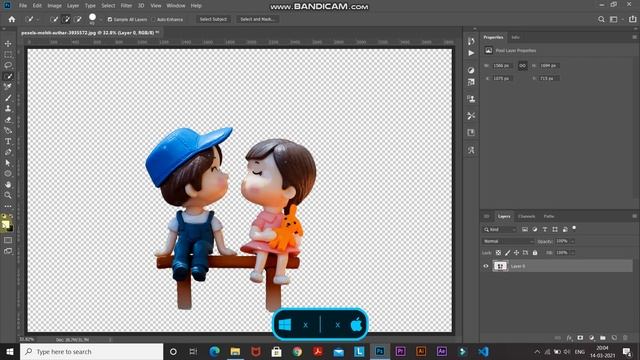Image resolution: width=640 pixels, height=360 pixels.
Task: Open the History panel icon
Action: (471, 41)
